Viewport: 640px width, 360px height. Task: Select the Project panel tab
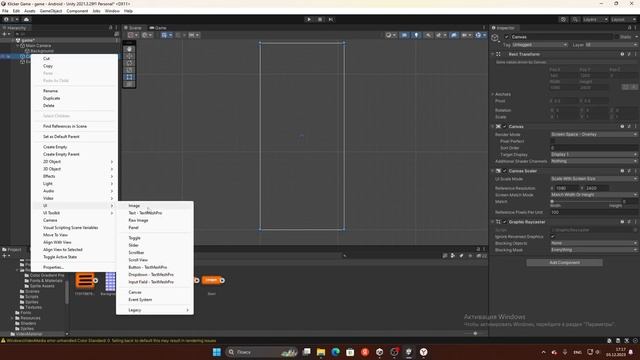(x=12, y=249)
